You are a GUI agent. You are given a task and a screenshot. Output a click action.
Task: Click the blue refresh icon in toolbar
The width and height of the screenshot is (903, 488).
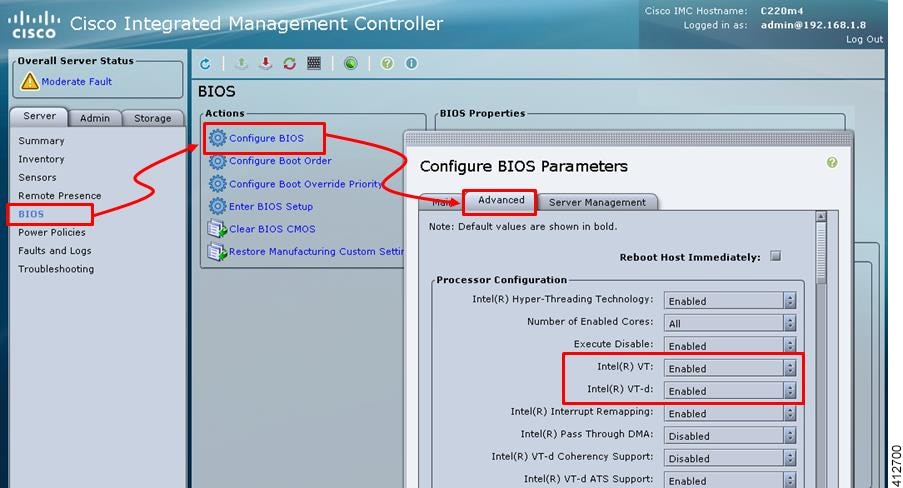(206, 63)
